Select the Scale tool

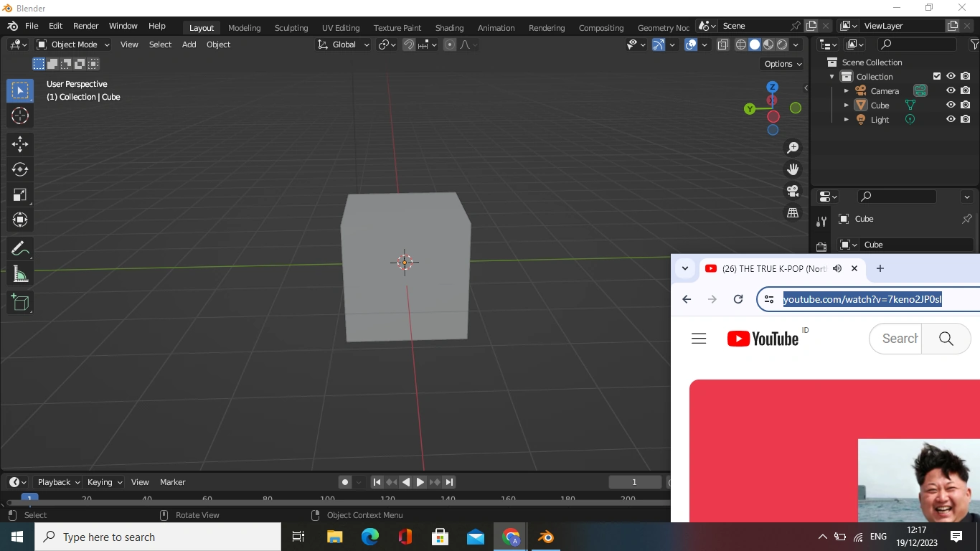[x=20, y=195]
